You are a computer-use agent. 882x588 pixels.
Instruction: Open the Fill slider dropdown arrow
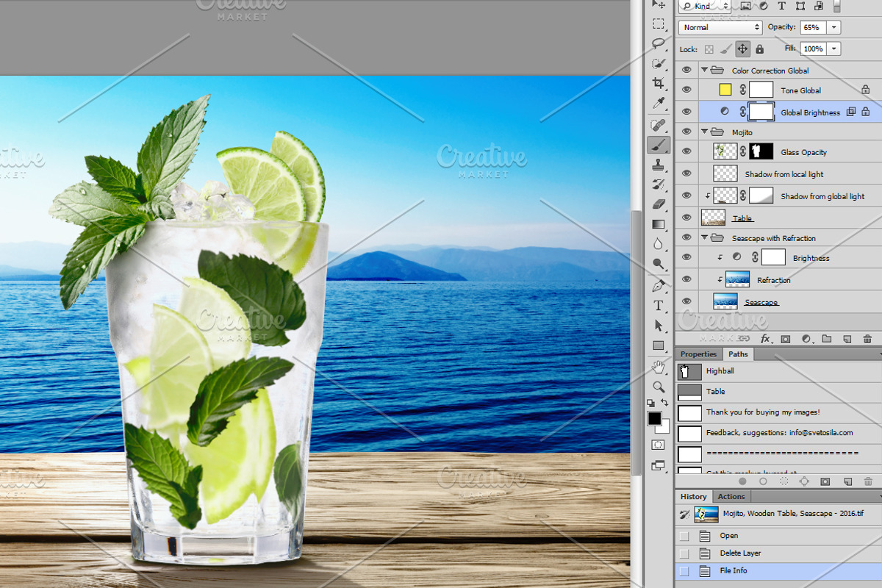(833, 49)
